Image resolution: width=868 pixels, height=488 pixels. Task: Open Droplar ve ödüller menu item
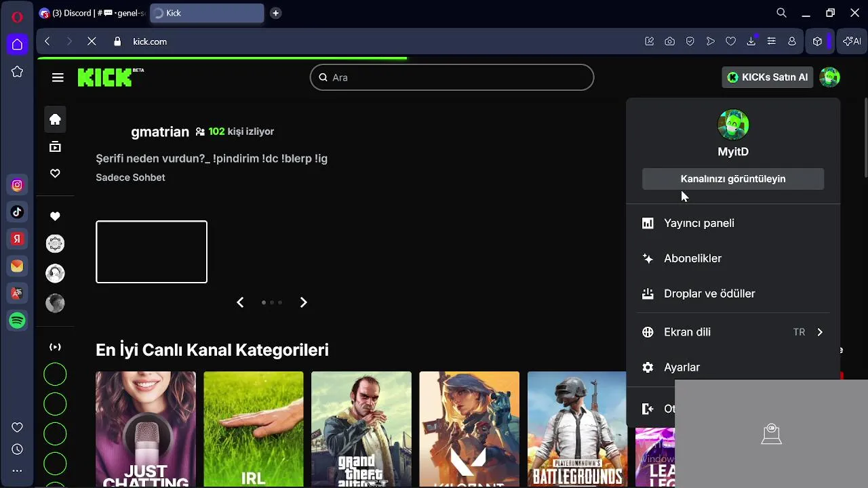pos(733,293)
